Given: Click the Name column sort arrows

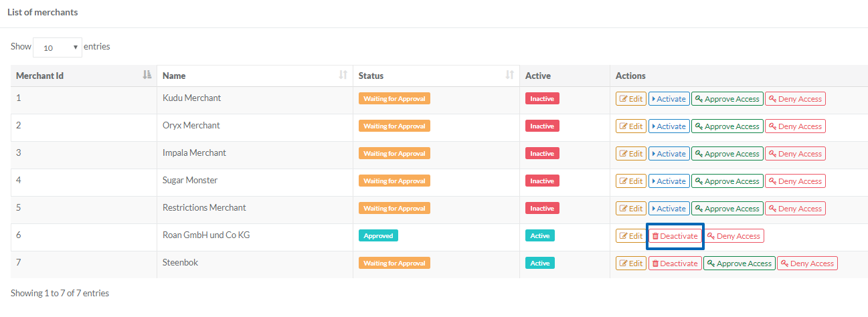Looking at the screenshot, I should pyautogui.click(x=343, y=75).
